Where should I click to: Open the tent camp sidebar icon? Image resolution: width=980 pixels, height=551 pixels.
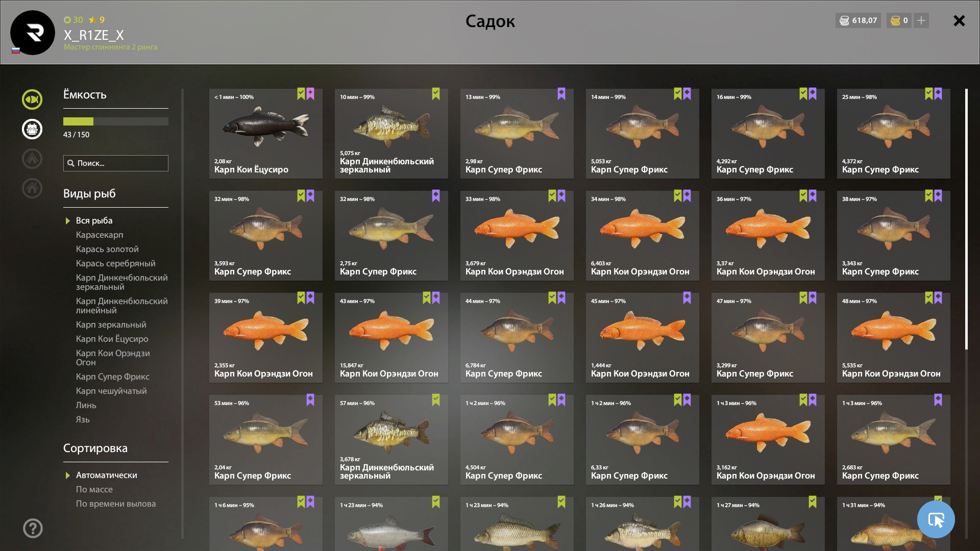(x=32, y=159)
